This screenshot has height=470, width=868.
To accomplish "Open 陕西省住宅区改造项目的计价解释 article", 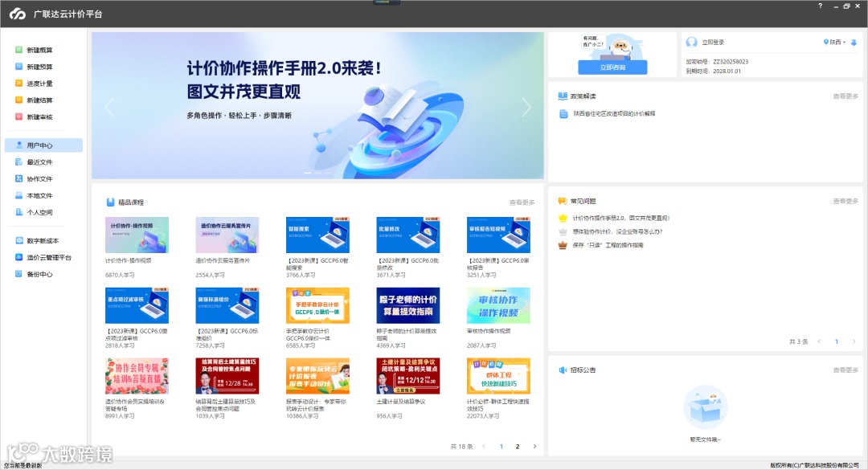I will 614,113.
